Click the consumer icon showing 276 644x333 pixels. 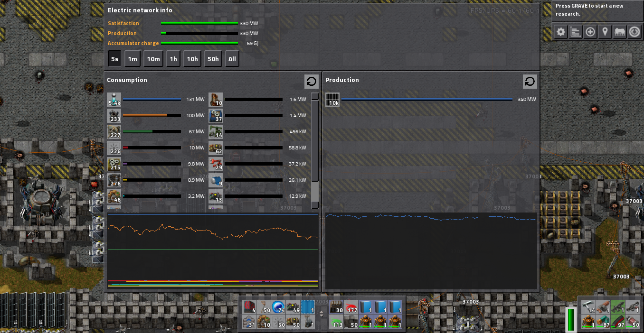coord(114,180)
